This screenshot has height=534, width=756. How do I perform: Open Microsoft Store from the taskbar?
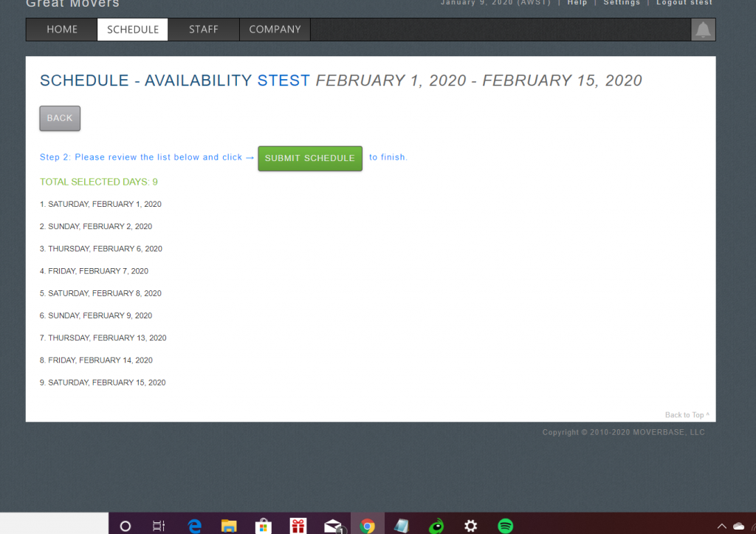(264, 526)
